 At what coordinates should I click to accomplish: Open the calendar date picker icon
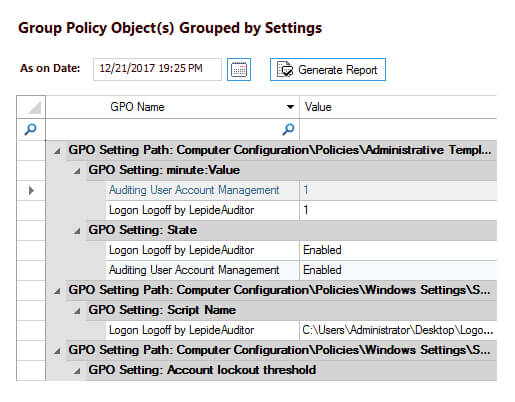point(239,70)
